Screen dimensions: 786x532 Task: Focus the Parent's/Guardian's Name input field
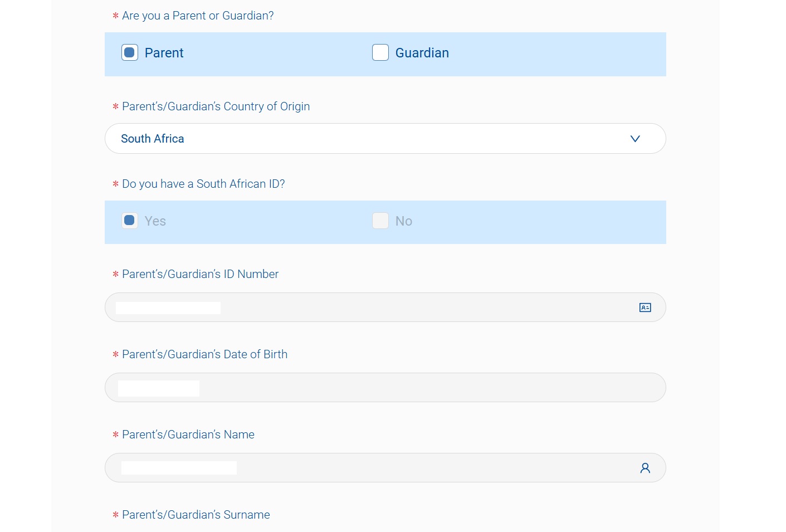click(385, 468)
